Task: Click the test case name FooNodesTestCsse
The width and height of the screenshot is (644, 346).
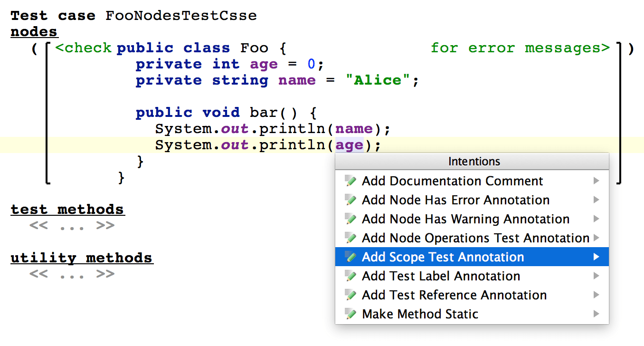Action: click(181, 16)
